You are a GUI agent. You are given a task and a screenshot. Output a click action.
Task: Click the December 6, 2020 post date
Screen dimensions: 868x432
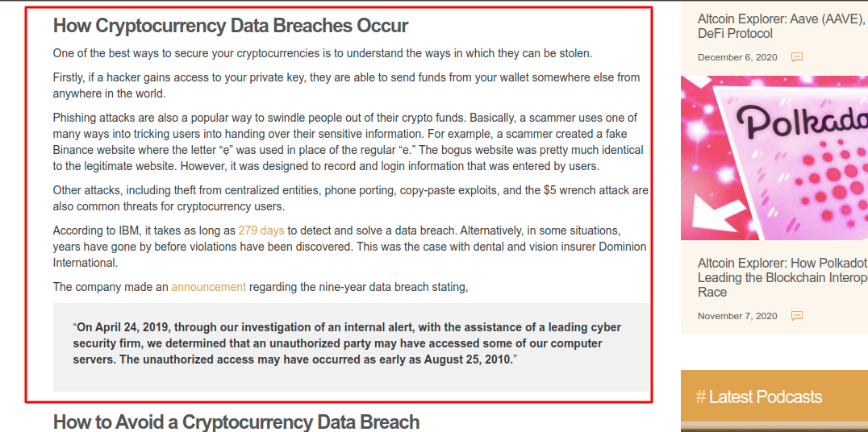(737, 57)
